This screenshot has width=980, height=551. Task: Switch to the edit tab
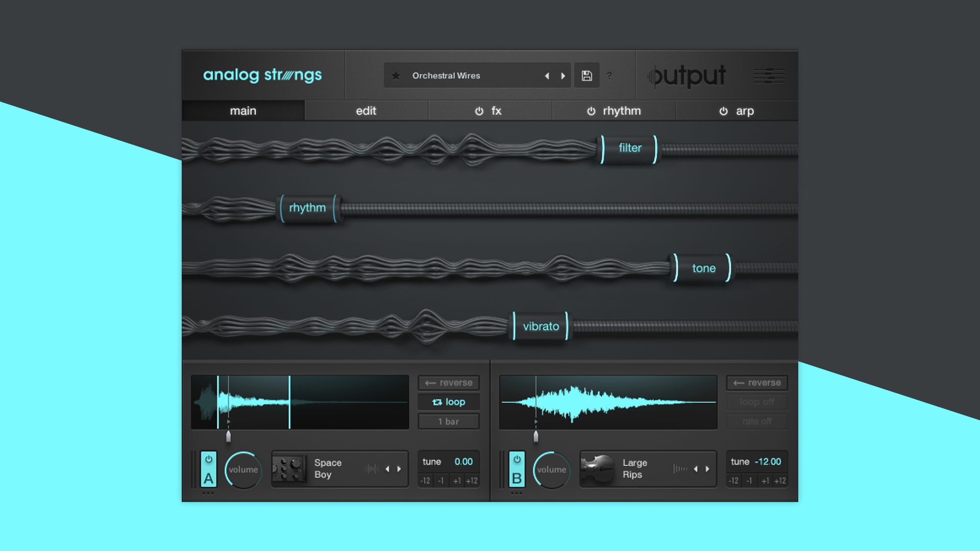point(366,110)
